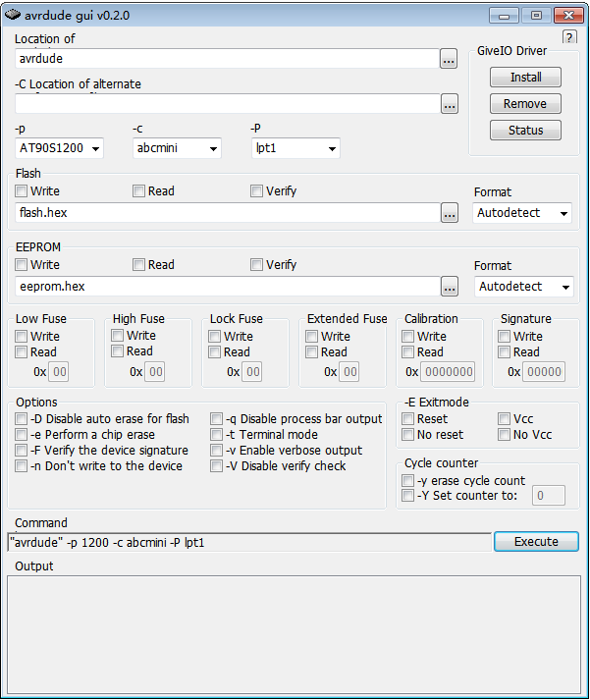Click the avrdude chip icon in title bar

[13, 15]
